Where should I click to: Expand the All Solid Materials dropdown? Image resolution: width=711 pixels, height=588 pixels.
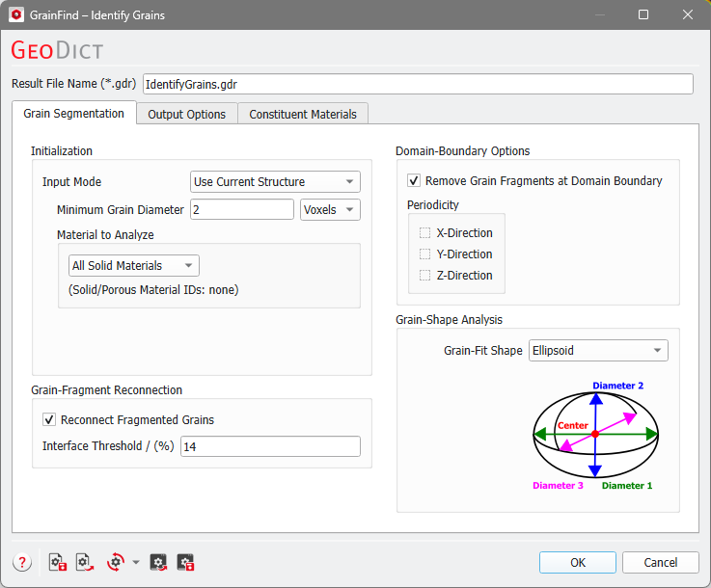[134, 265]
